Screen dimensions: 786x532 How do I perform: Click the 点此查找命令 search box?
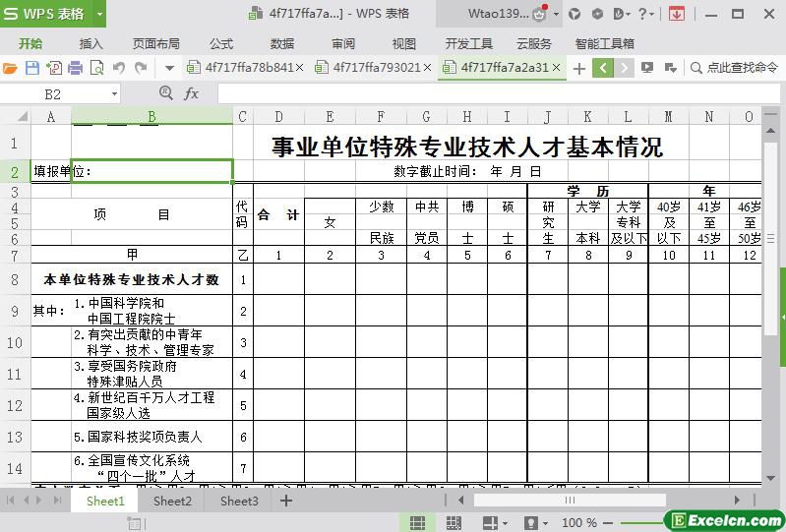pyautogui.click(x=736, y=68)
